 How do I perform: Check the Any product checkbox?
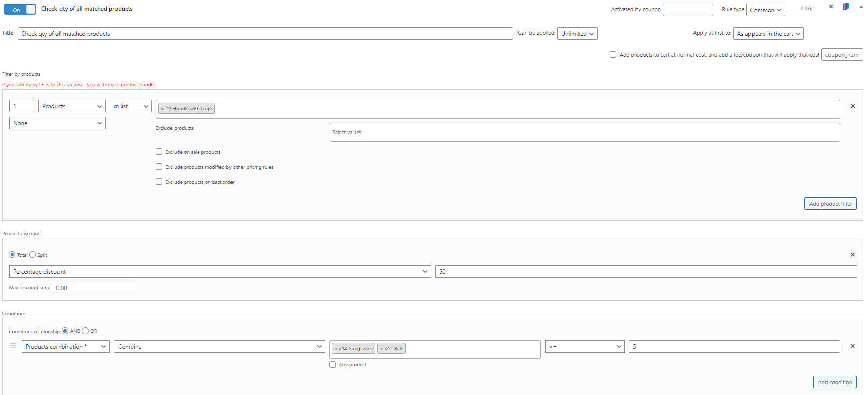point(332,364)
